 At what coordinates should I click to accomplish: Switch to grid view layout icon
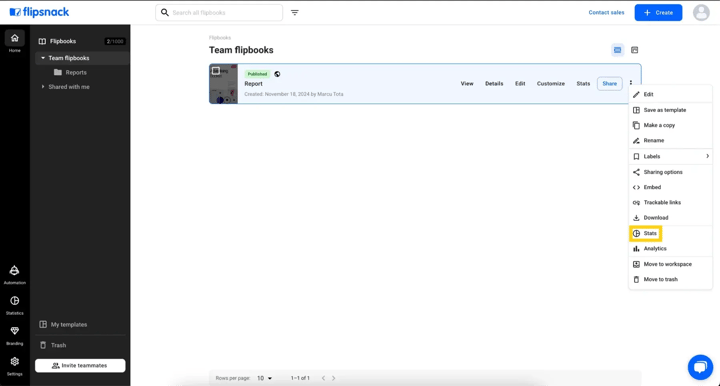(635, 50)
